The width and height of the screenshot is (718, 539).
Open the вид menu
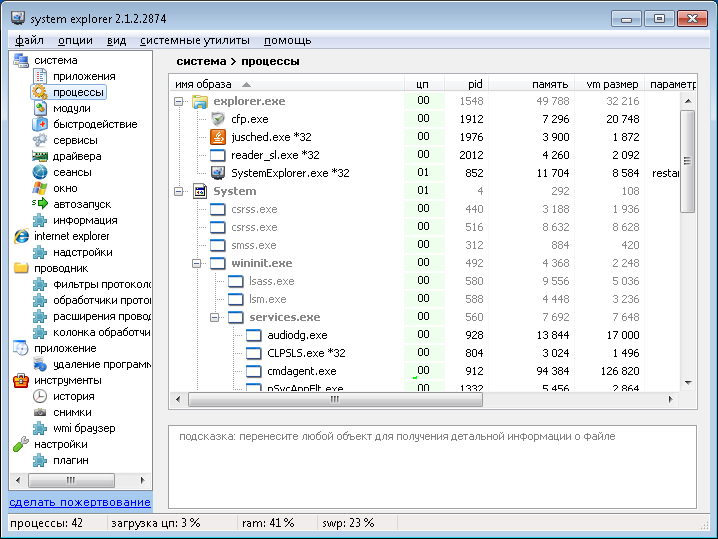[x=117, y=40]
